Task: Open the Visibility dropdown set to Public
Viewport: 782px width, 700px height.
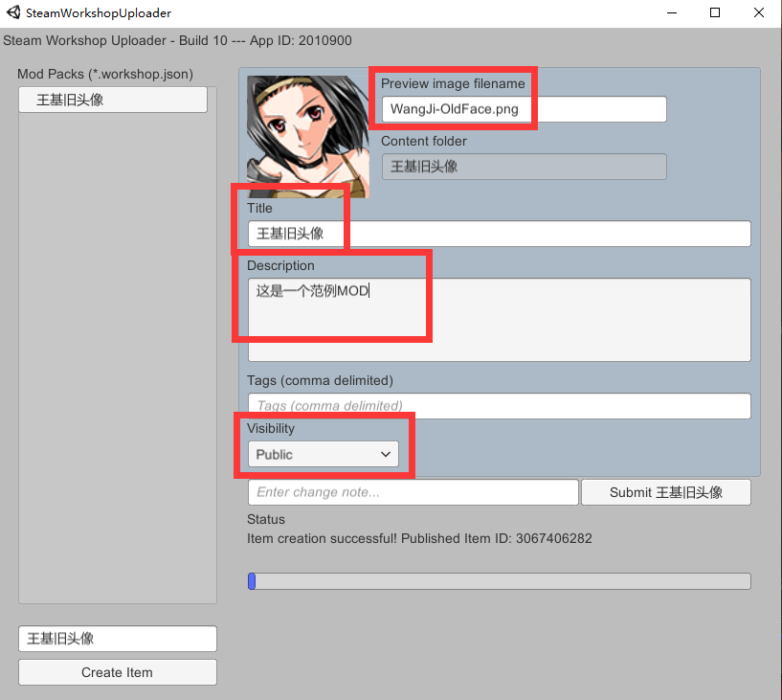Action: click(324, 454)
